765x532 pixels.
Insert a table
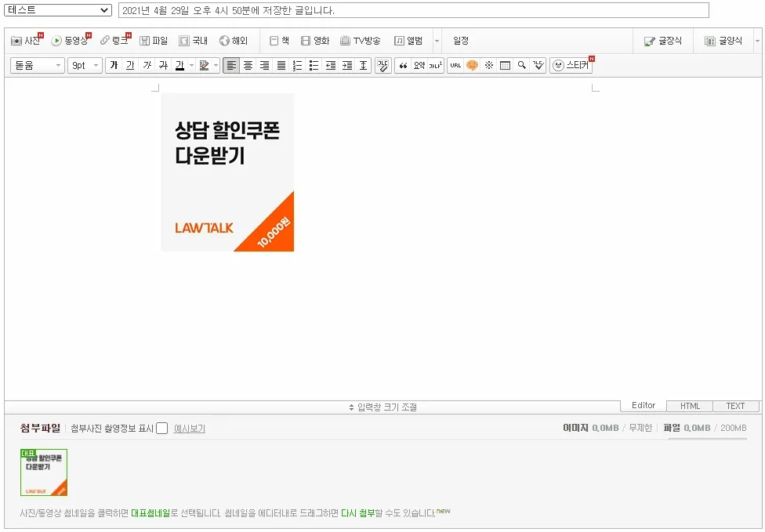(505, 65)
